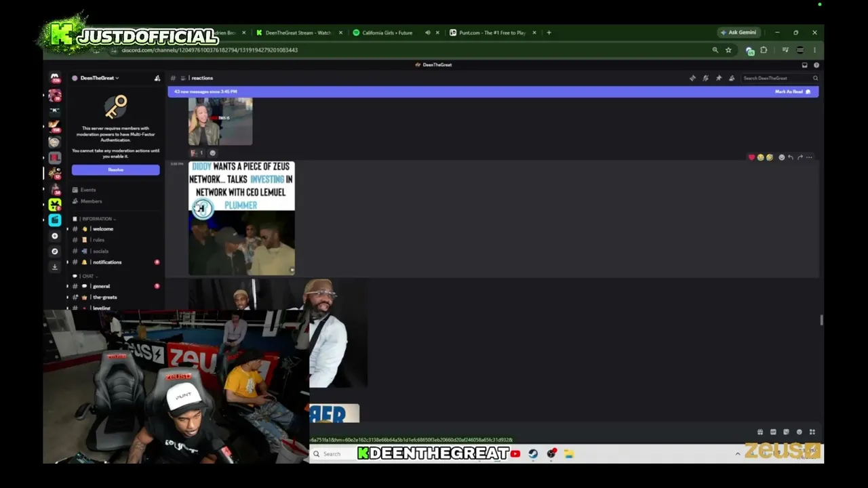Open the welcome channel

(115, 229)
